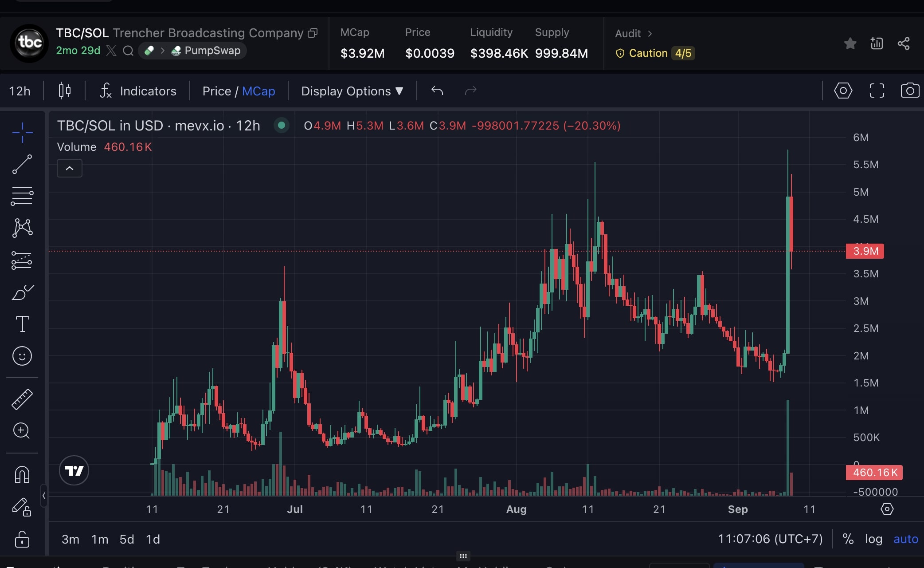Switch chart to MCap view
This screenshot has height=568, width=924.
pyautogui.click(x=258, y=91)
